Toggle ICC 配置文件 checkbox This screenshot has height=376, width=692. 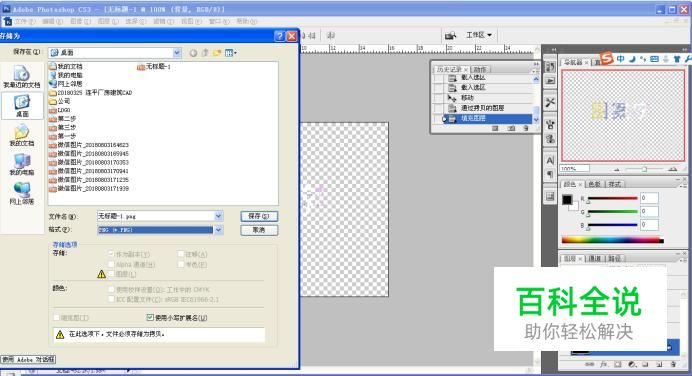[111, 299]
